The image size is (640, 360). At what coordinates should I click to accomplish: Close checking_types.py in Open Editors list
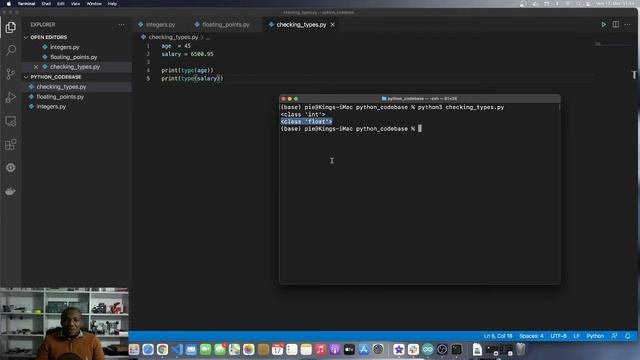36,67
